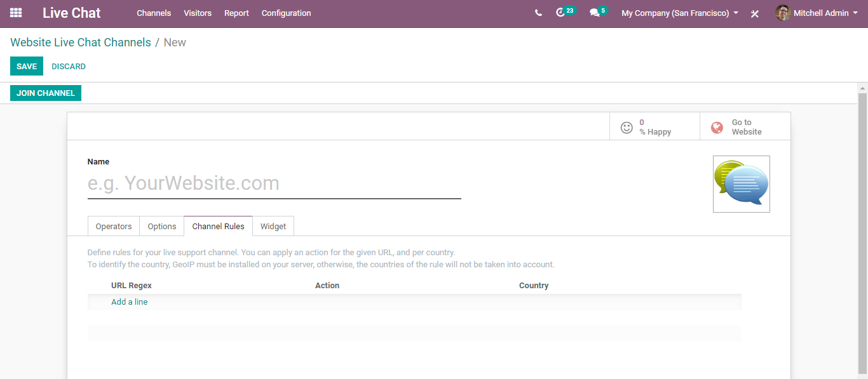Go back to Website Live Chat Channels breadcrumb

click(81, 43)
